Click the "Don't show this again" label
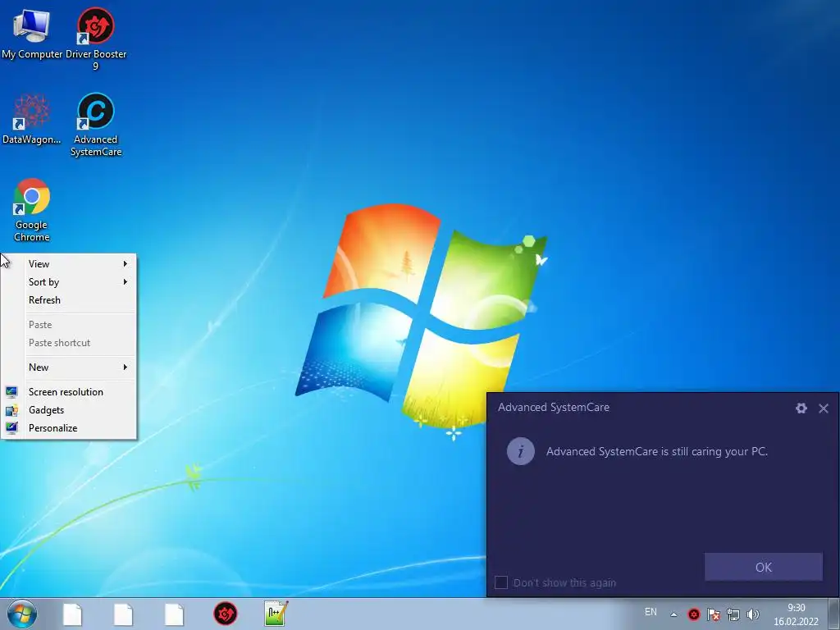 coord(564,583)
